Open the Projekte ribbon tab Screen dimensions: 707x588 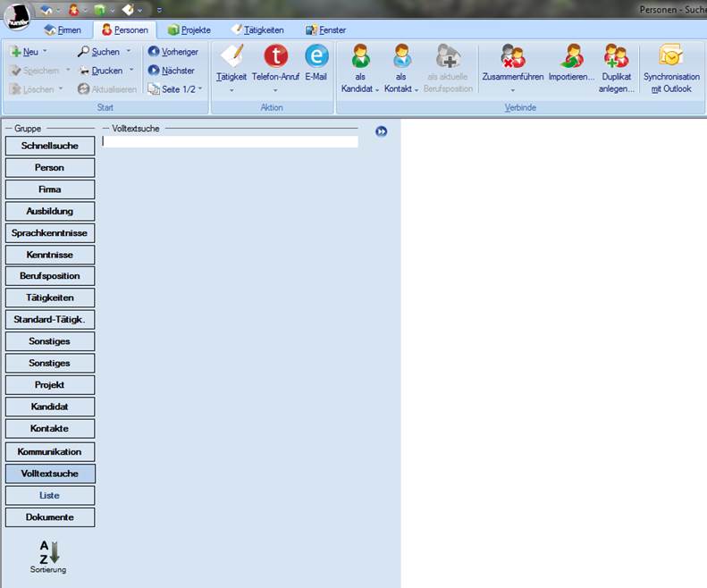pos(189,30)
